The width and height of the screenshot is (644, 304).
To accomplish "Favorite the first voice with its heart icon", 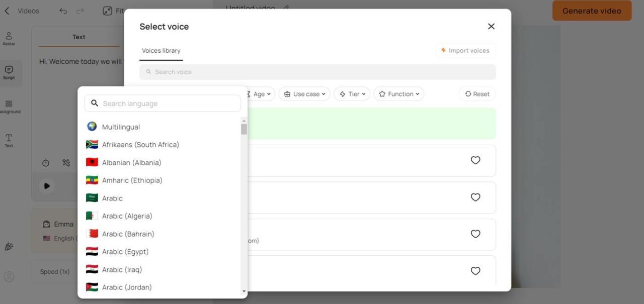I will (x=475, y=160).
